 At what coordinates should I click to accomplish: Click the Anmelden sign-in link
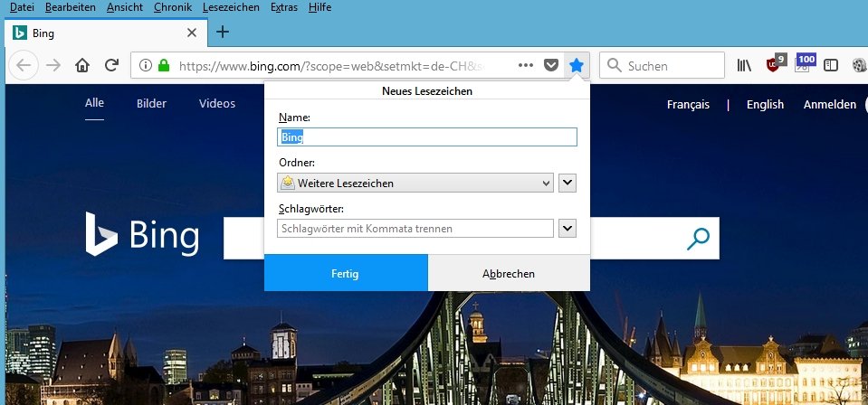(829, 104)
